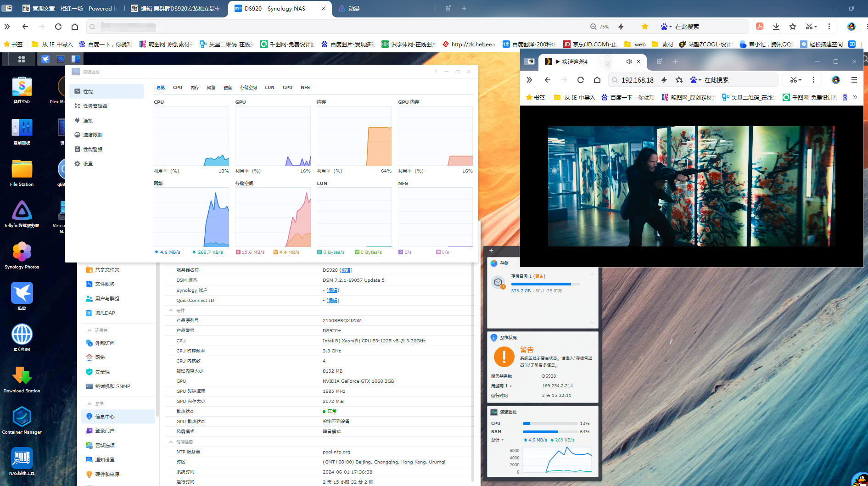The image size is (868, 486).
Task: Open new tab in main browser
Action: tap(464, 8)
